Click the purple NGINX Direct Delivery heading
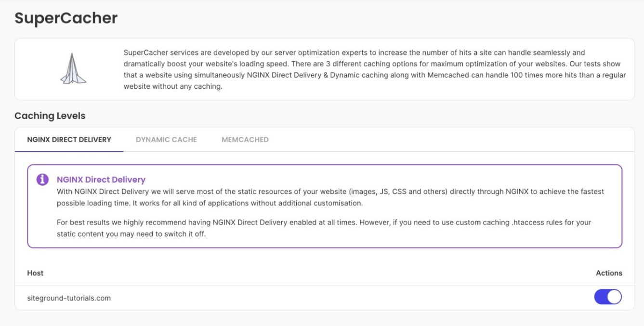This screenshot has height=326, width=644. [101, 179]
